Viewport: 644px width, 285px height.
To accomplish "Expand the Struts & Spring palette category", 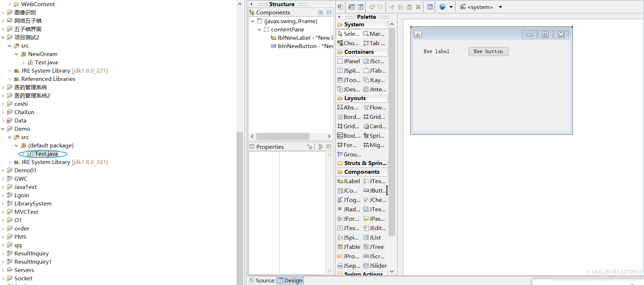I will pos(362,163).
